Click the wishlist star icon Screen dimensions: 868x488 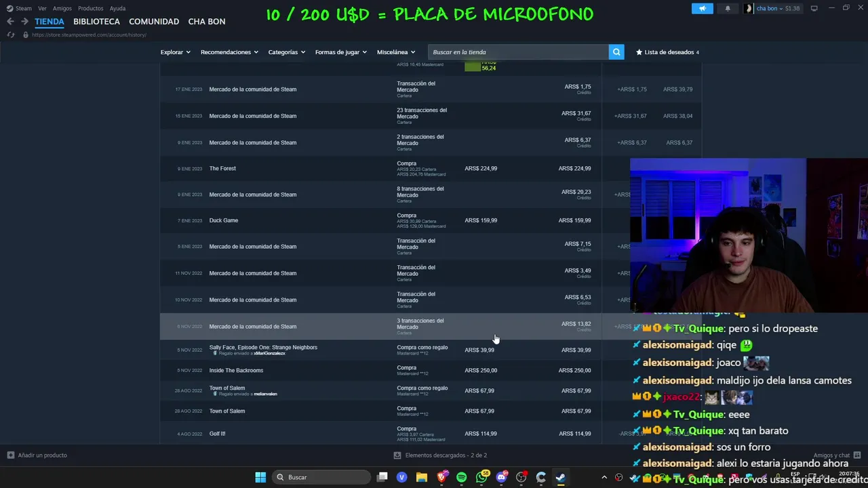(x=639, y=52)
